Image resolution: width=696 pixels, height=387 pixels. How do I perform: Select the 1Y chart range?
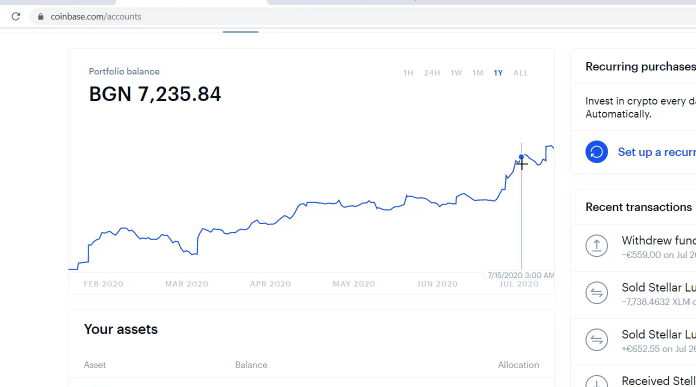click(498, 73)
